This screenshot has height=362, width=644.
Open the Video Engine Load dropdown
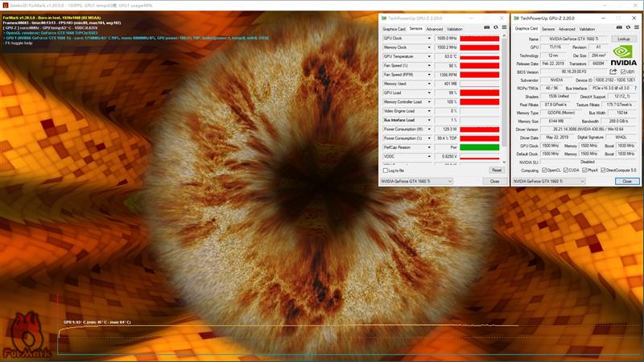[429, 111]
